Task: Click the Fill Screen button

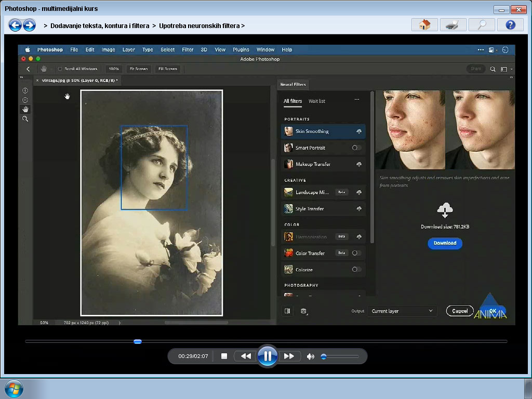Action: coord(168,69)
